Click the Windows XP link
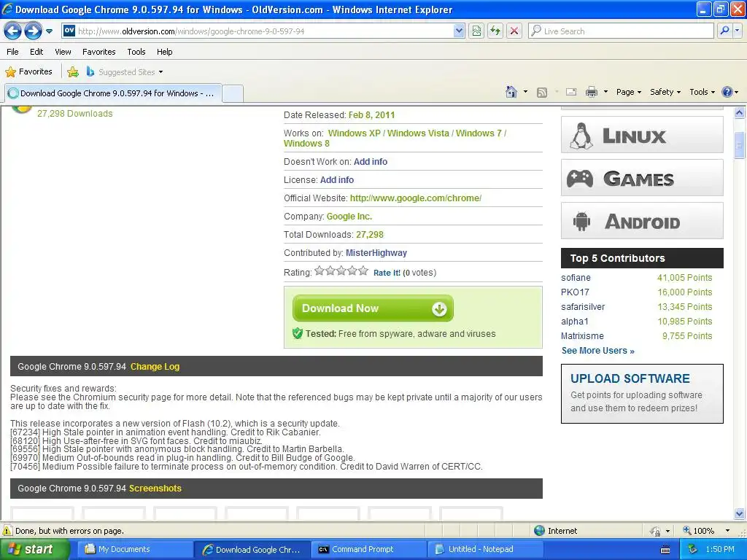 (x=354, y=133)
